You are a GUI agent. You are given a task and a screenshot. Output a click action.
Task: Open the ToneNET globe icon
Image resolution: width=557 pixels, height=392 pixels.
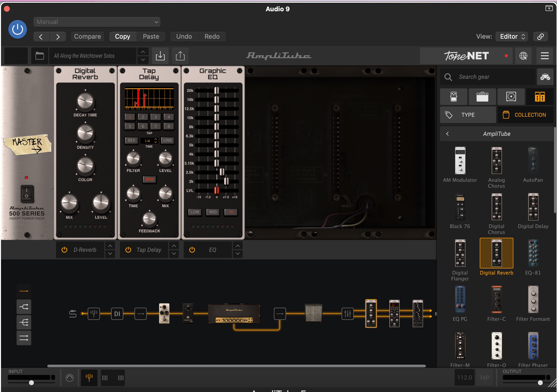523,56
